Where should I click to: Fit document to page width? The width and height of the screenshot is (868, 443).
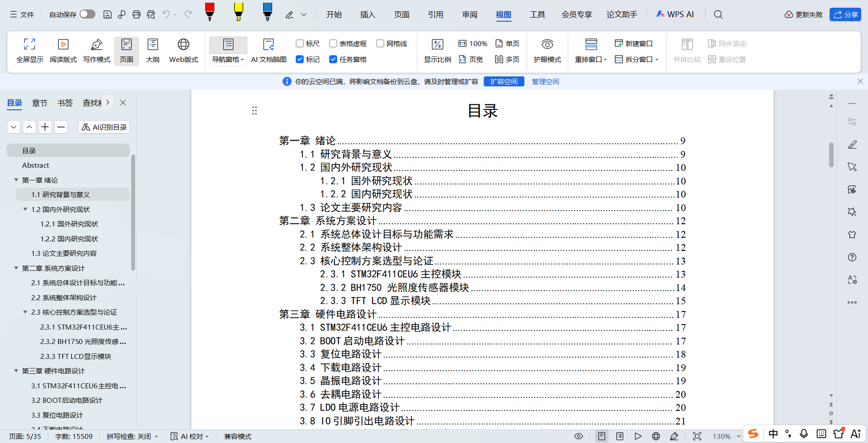[x=471, y=59]
